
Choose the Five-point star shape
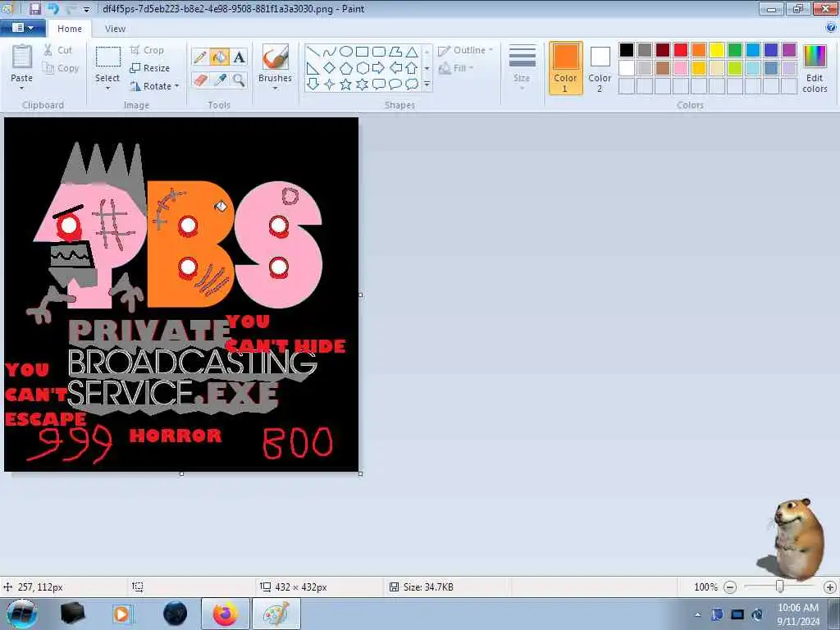[x=346, y=84]
